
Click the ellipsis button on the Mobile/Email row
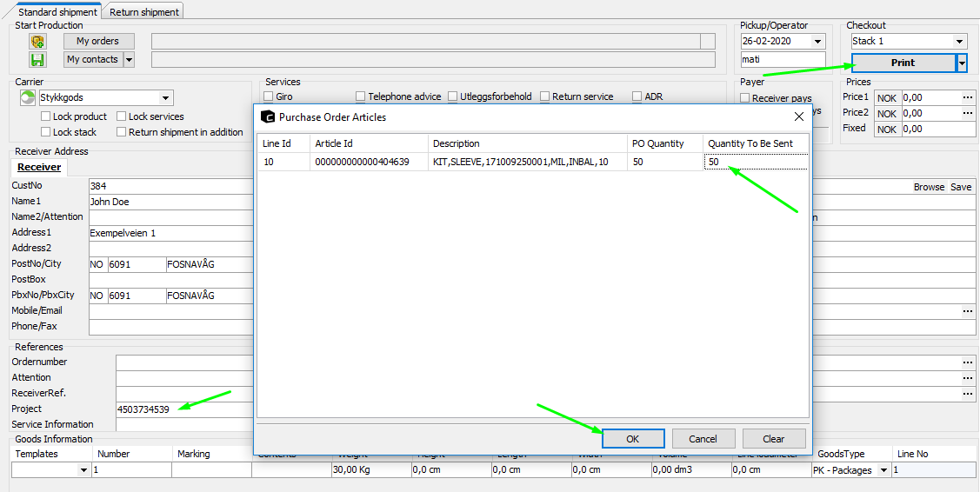(x=967, y=311)
